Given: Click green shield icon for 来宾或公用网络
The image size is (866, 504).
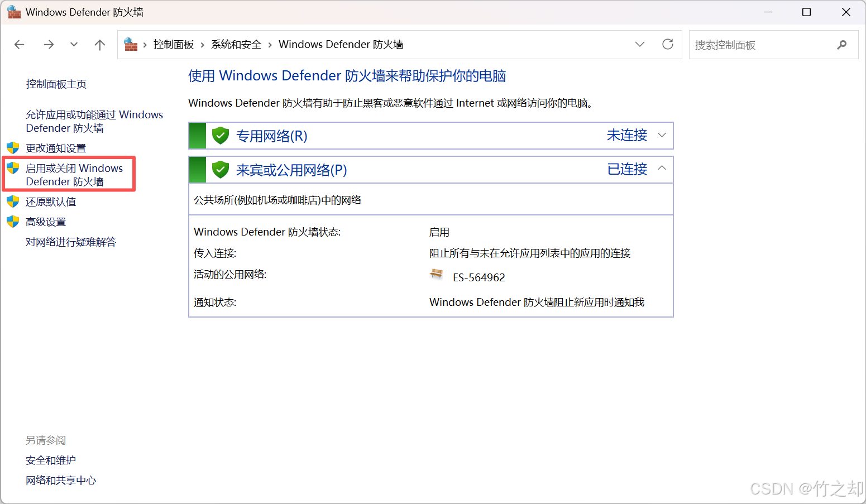Looking at the screenshot, I should pyautogui.click(x=221, y=170).
